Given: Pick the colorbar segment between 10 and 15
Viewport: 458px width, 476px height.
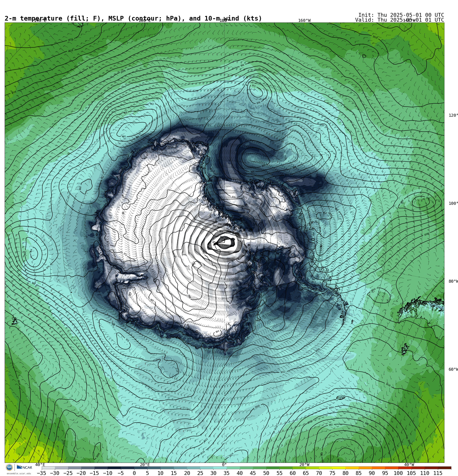Looking at the screenshot, I should [x=167, y=468].
